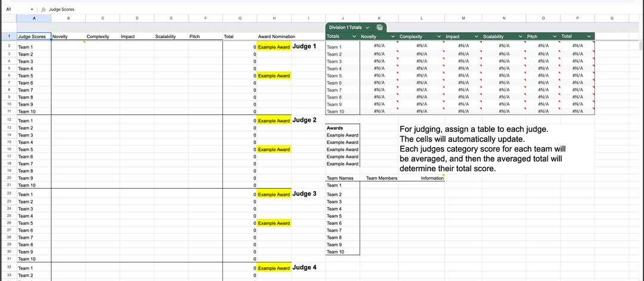This screenshot has height=281, width=644.
Task: Open the Division 1 Totals table options icon
Action: pos(379,27)
